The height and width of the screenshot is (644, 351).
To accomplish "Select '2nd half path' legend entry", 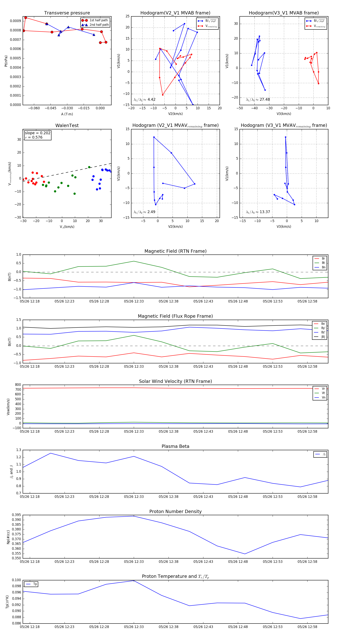I will pos(95,25).
